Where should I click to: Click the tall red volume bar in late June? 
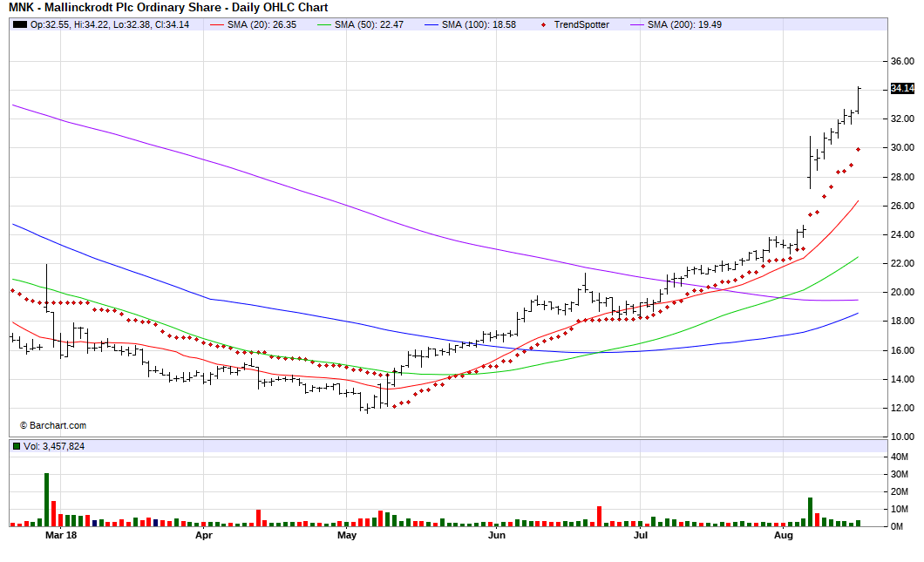coord(600,516)
